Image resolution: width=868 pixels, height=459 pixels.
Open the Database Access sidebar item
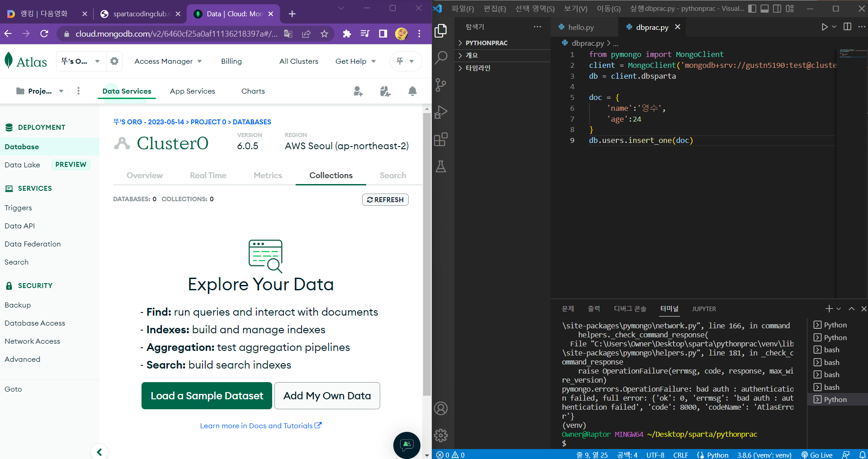(x=35, y=323)
